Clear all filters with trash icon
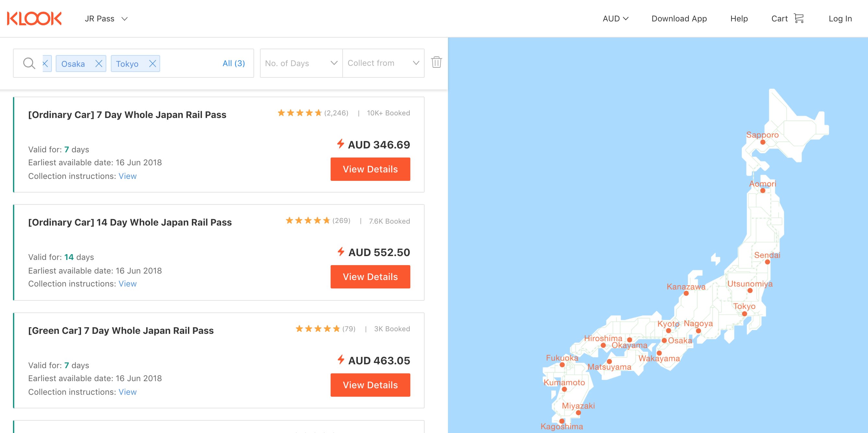The height and width of the screenshot is (433, 868). pyautogui.click(x=436, y=62)
